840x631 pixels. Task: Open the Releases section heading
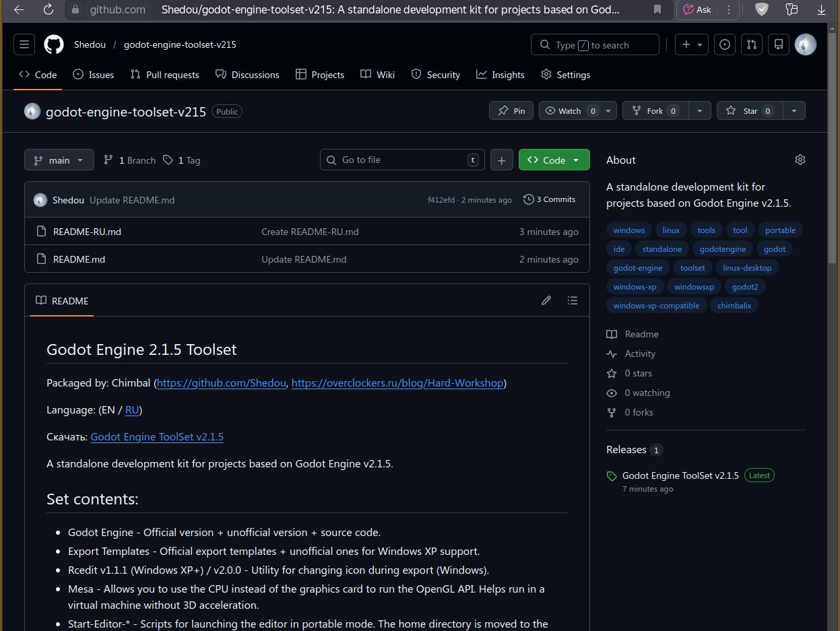pos(626,449)
